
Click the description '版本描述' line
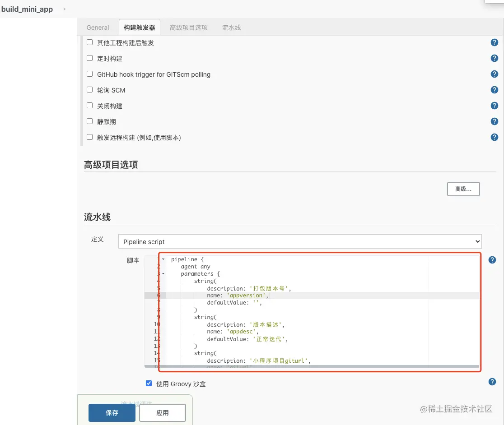pos(246,324)
